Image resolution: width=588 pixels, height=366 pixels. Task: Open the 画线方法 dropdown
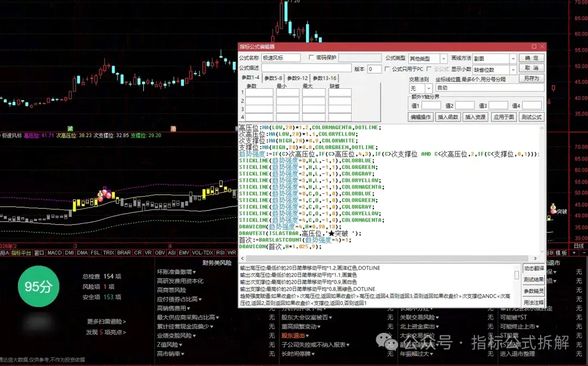coord(513,58)
